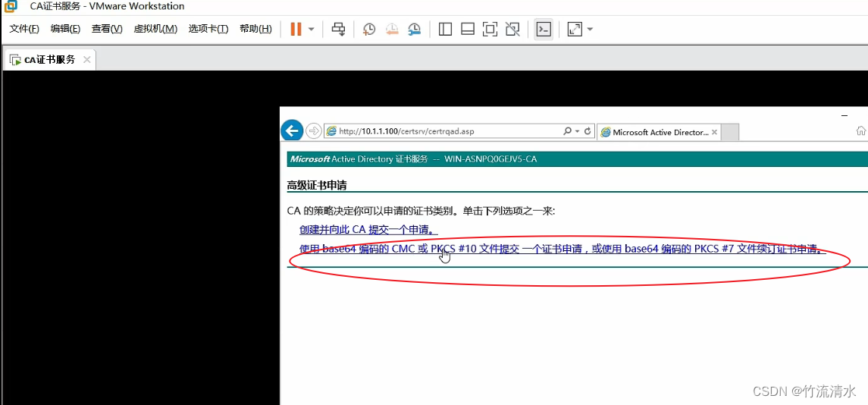The image size is (868, 405).
Task: Click the VMware Workstation title bar logo
Action: pos(10,7)
